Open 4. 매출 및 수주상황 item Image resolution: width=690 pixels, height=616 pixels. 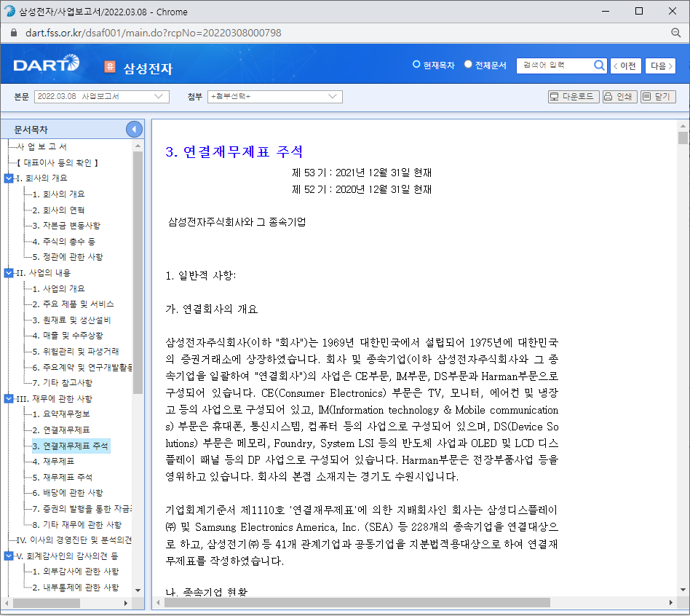(68, 336)
